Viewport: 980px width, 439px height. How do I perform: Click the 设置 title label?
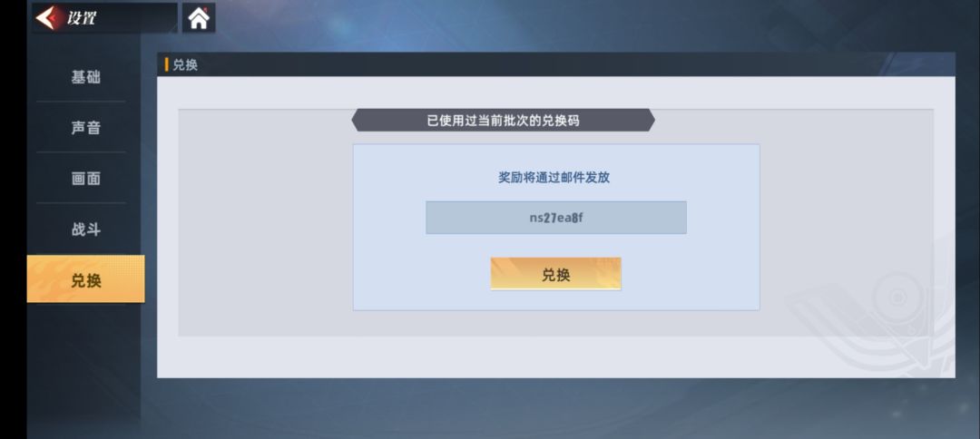pyautogui.click(x=82, y=18)
